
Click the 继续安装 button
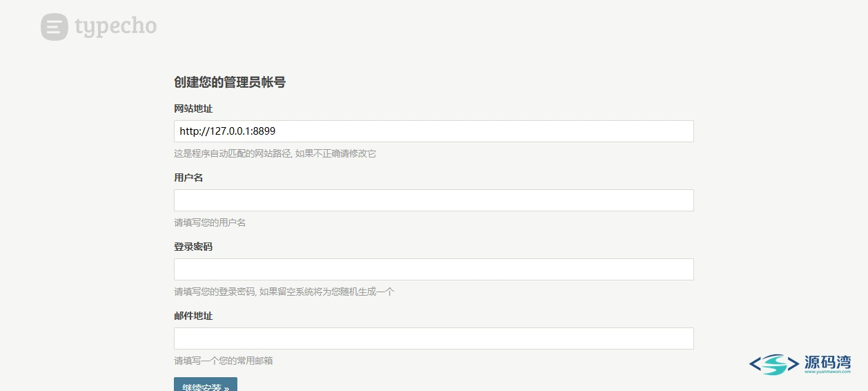click(x=206, y=384)
